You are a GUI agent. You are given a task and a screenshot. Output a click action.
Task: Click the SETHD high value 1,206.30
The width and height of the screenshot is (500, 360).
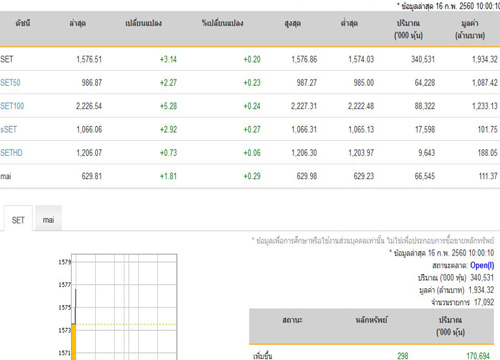pos(304,153)
